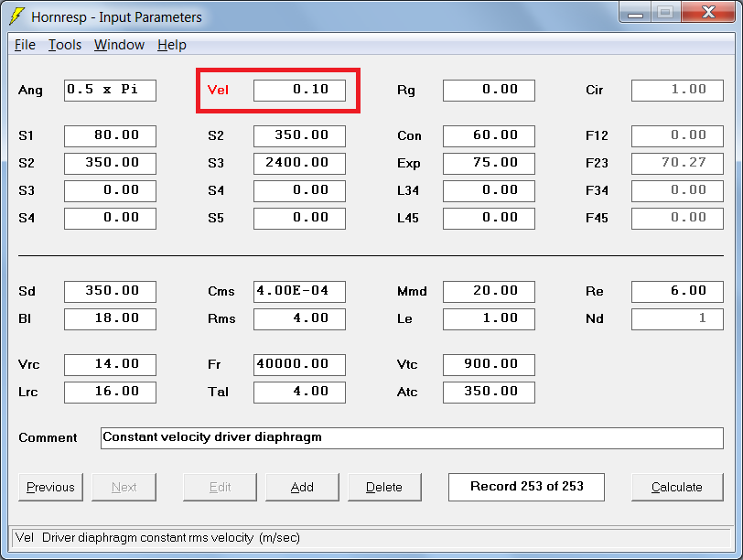Click the Mmd field showing 20.00
743x560 pixels.
coord(489,291)
